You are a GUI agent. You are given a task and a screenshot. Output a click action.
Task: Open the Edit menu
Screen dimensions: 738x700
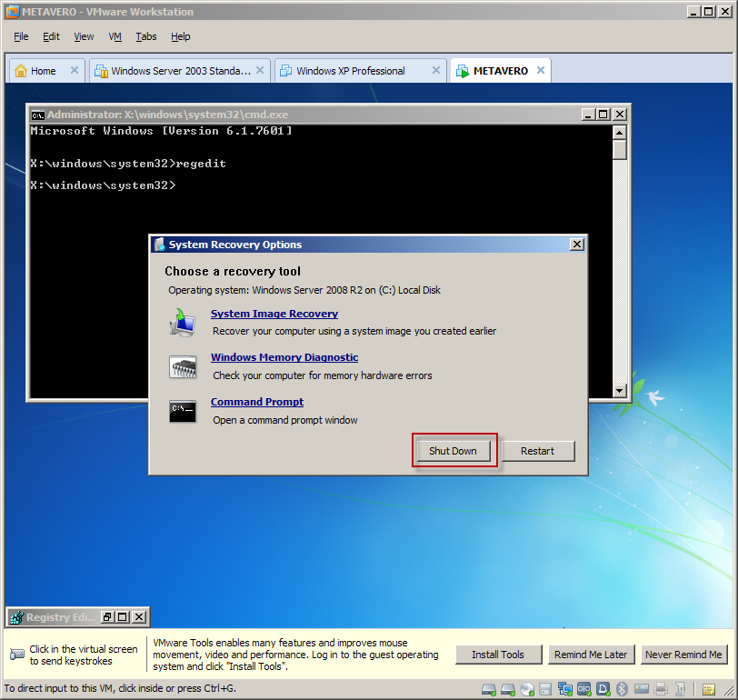click(x=51, y=36)
